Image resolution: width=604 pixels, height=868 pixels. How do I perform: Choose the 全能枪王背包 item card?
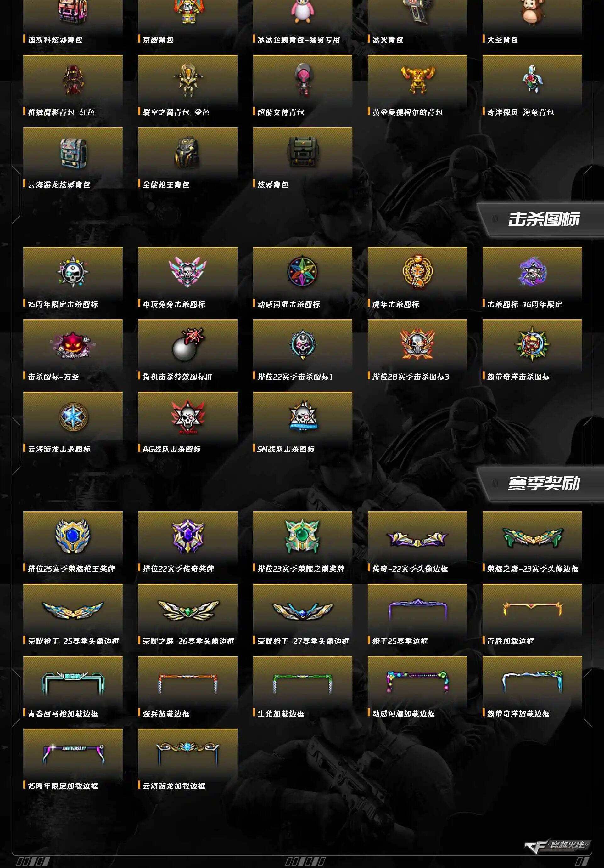(x=187, y=158)
